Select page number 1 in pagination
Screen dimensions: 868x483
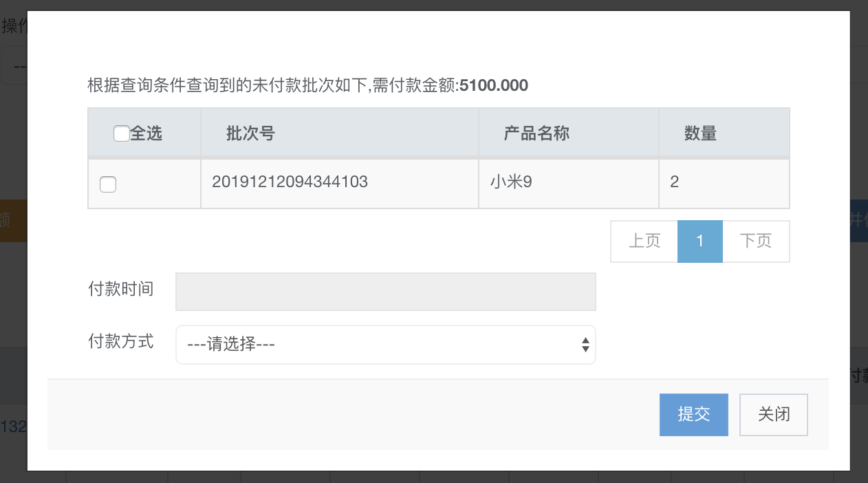tap(699, 241)
